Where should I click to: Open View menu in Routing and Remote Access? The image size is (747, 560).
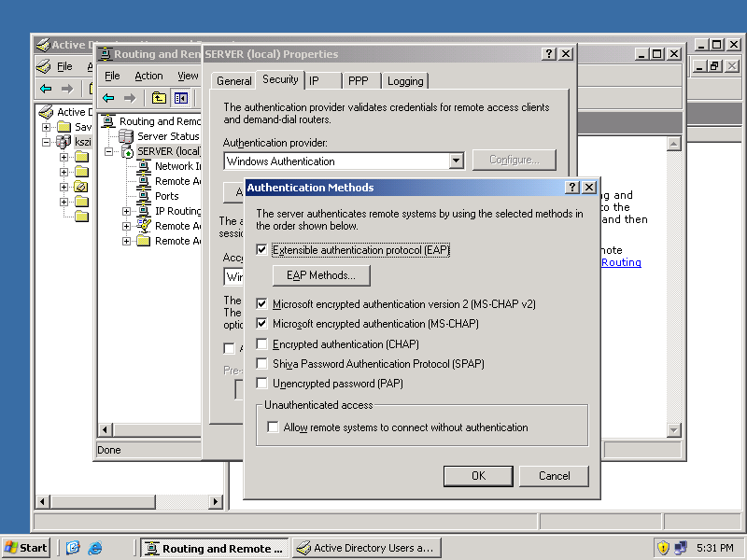pos(188,76)
